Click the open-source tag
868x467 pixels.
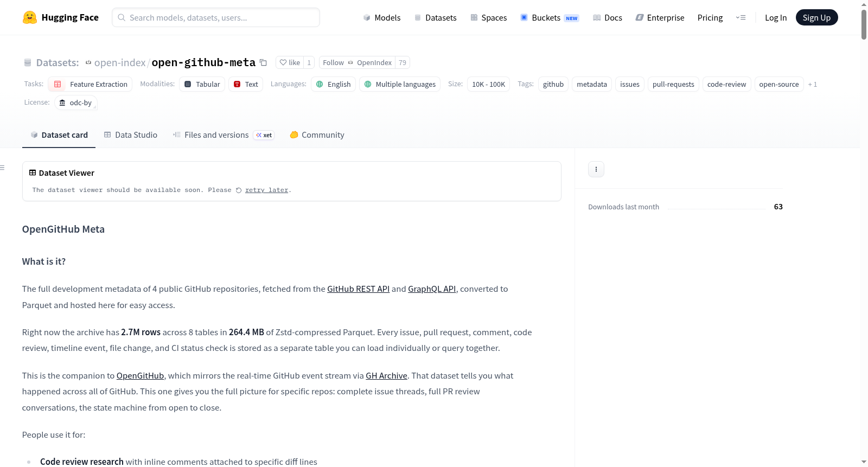(x=779, y=84)
